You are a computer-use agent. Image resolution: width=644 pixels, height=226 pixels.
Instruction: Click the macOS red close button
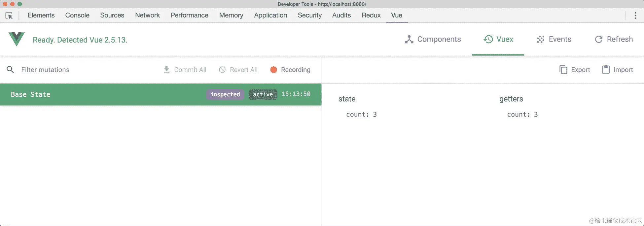click(5, 4)
